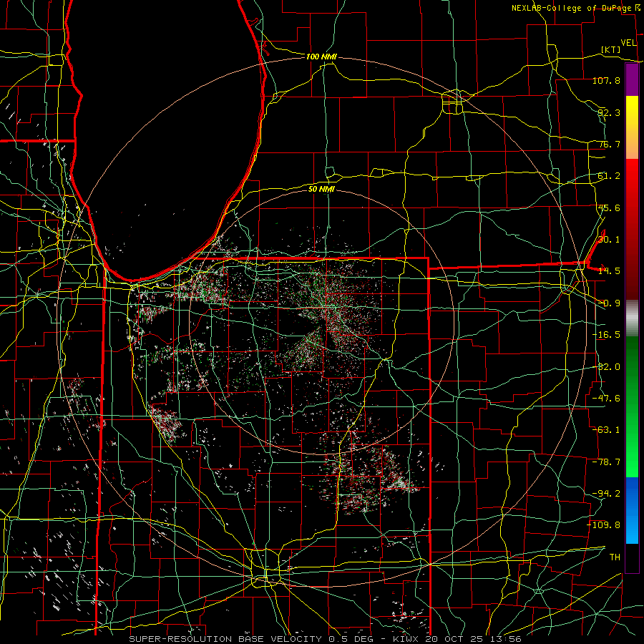Click the -94.2 velocity scale value
Viewport: 644px width, 644px height.
tap(606, 494)
